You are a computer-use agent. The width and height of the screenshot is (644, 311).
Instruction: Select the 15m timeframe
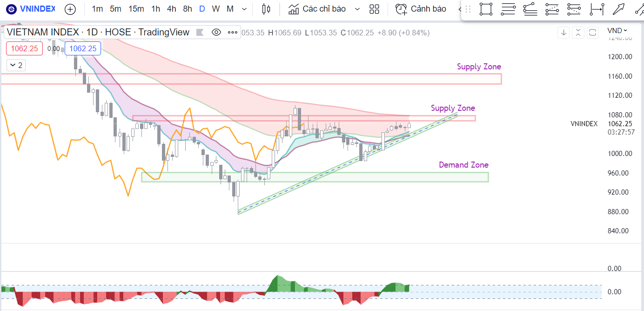pos(136,9)
